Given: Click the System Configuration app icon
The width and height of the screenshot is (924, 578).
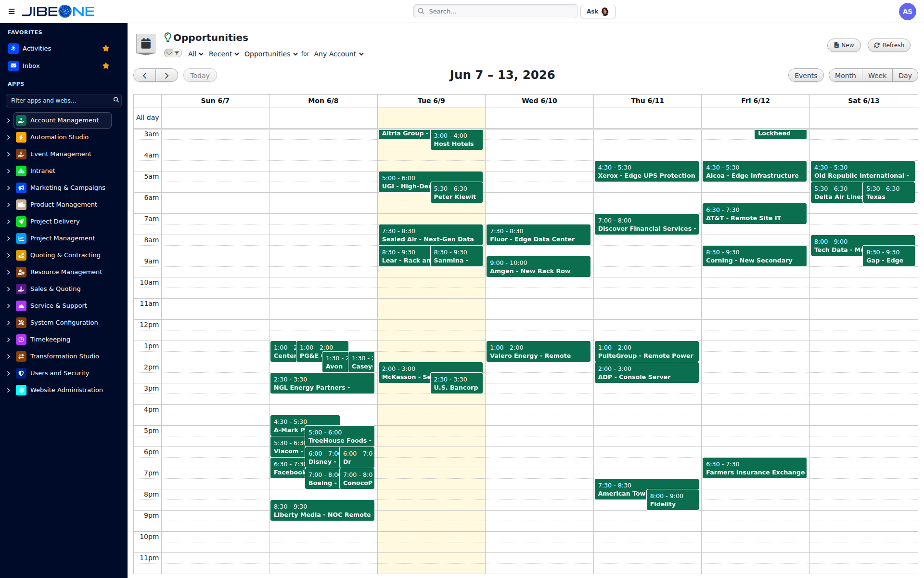Looking at the screenshot, I should point(21,323).
